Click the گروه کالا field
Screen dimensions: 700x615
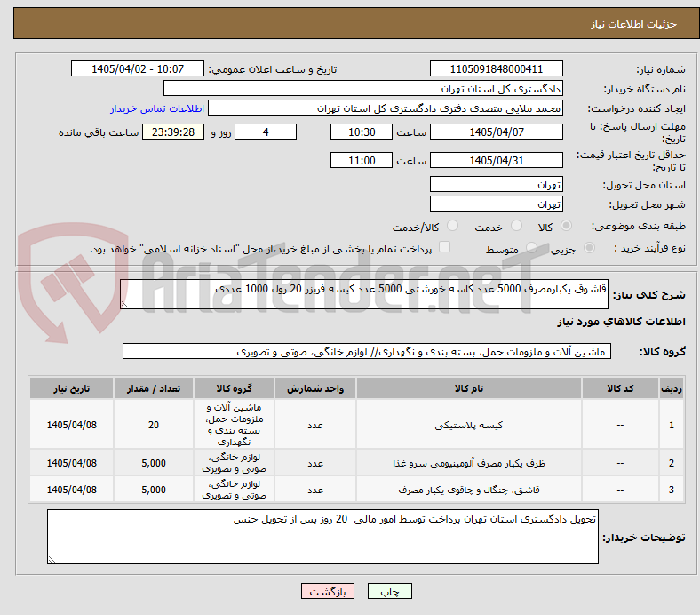click(x=367, y=352)
